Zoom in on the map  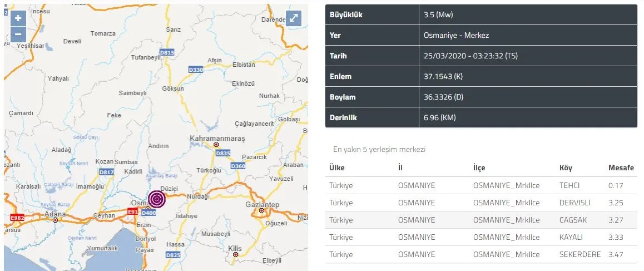coord(18,17)
